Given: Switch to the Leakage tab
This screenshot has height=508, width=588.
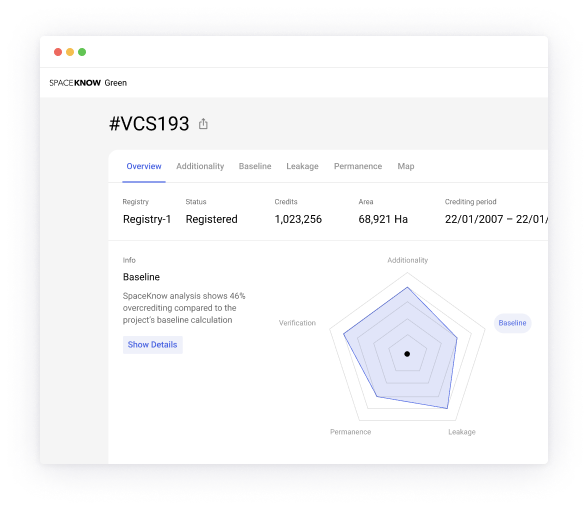Looking at the screenshot, I should pyautogui.click(x=302, y=166).
